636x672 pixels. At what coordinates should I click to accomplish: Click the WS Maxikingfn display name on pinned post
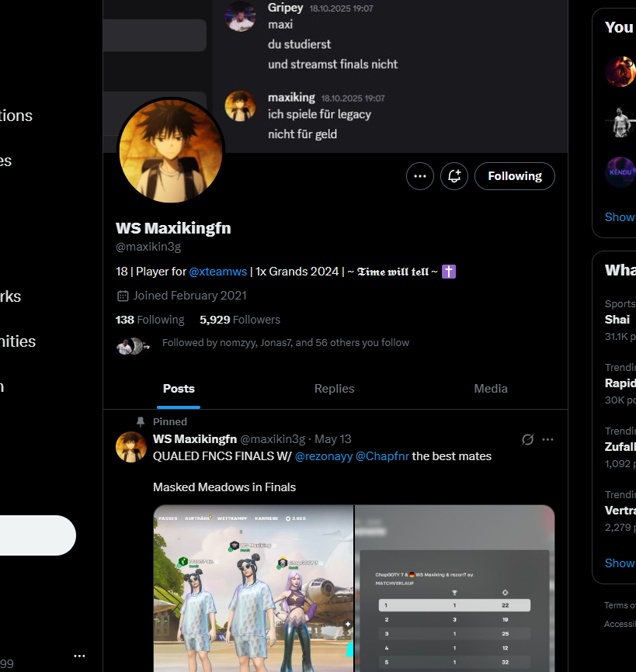pos(195,439)
